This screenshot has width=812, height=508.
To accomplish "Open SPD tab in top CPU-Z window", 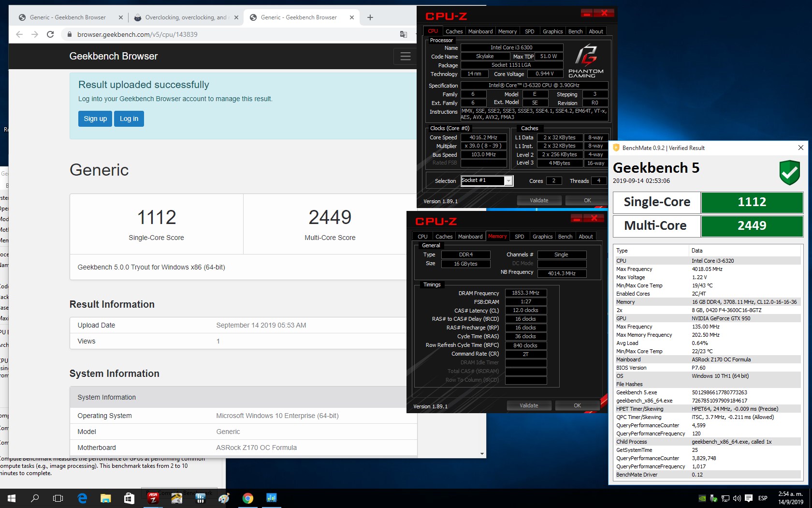I will click(x=530, y=31).
